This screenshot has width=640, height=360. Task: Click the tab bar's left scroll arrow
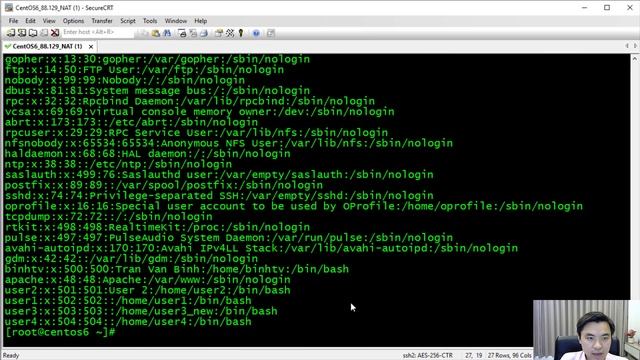point(627,46)
